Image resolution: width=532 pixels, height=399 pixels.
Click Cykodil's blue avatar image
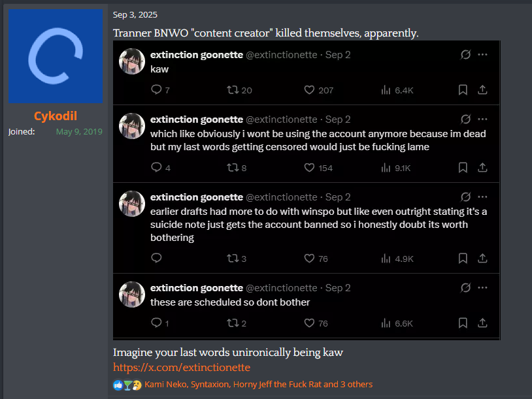(56, 56)
